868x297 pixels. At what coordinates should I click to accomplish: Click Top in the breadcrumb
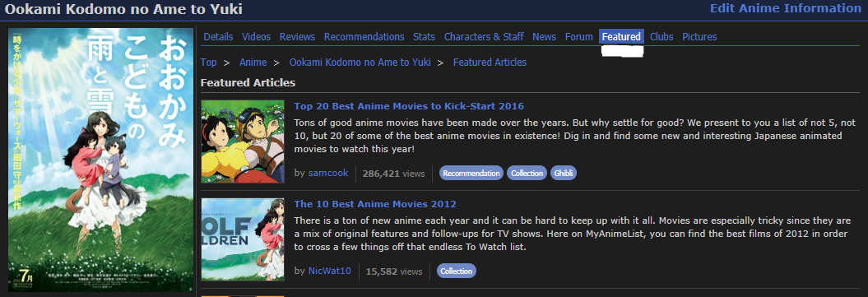[x=209, y=63]
